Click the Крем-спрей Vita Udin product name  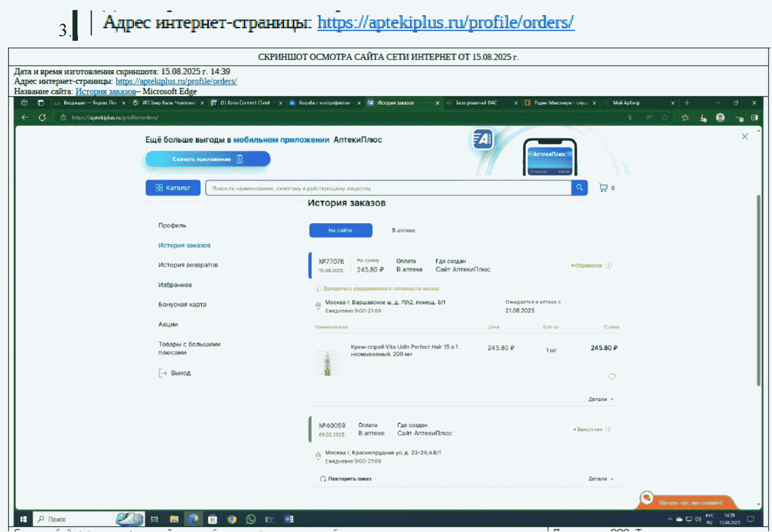404,350
